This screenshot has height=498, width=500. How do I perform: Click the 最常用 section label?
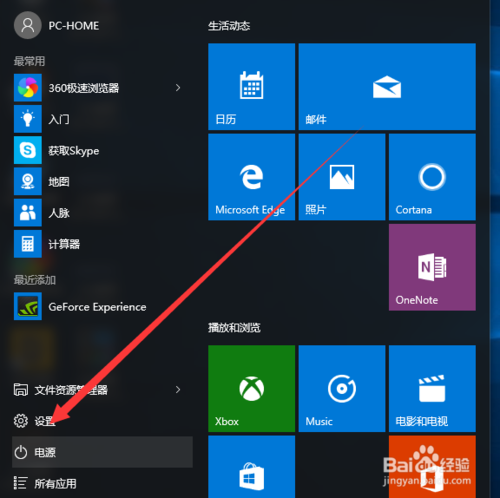point(29,61)
